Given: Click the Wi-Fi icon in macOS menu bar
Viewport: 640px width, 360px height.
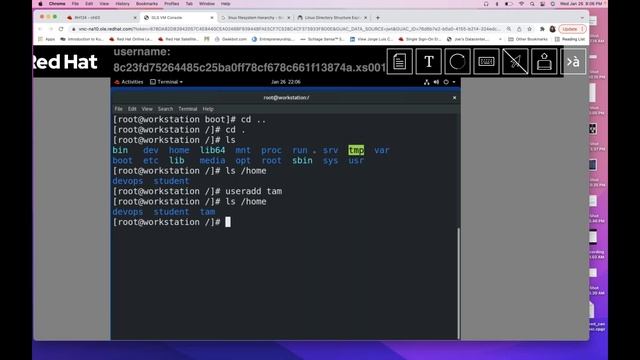Looking at the screenshot, I should [521, 4].
